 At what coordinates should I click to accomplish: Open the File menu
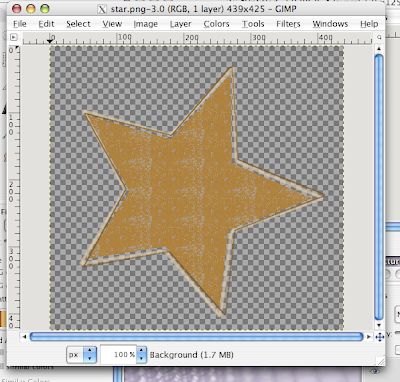20,24
